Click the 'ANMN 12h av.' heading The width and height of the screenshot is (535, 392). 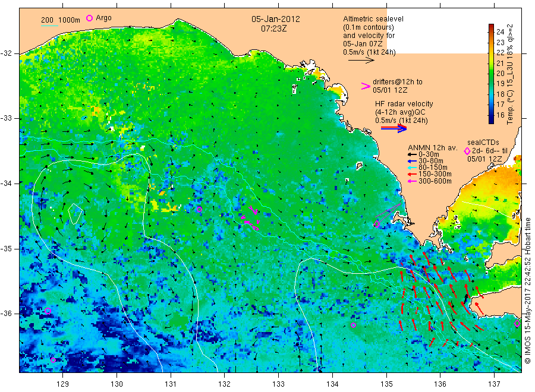tap(433, 148)
